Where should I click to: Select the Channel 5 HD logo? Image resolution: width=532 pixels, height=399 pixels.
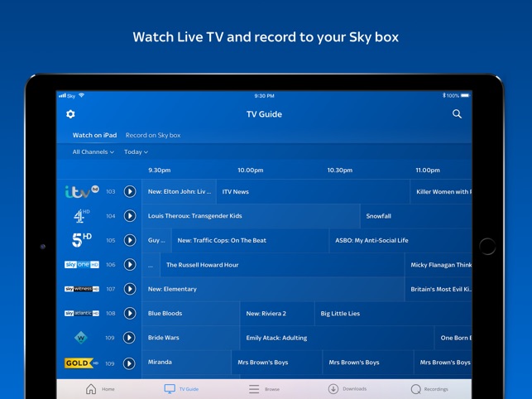click(82, 240)
